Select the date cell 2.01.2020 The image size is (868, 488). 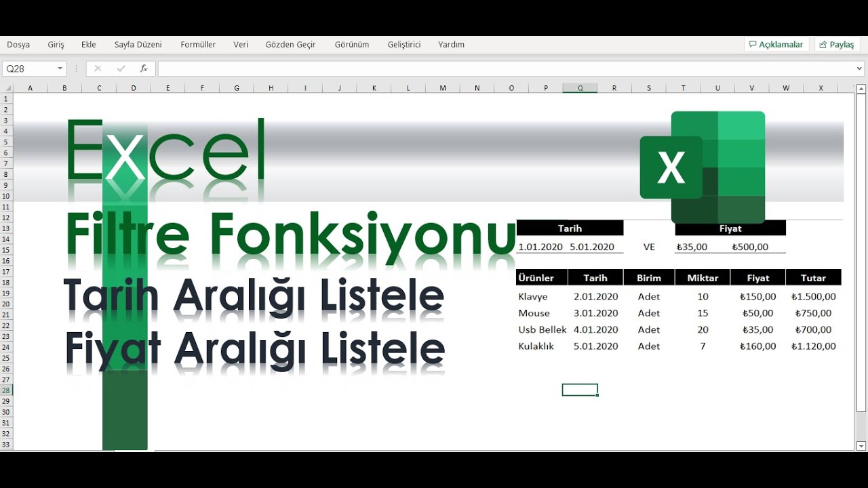596,297
